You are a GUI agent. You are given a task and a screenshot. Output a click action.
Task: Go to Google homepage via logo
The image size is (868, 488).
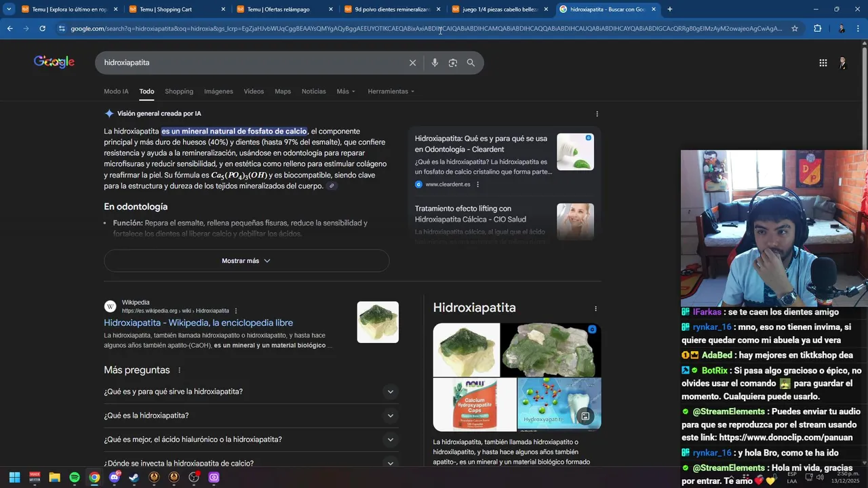54,62
